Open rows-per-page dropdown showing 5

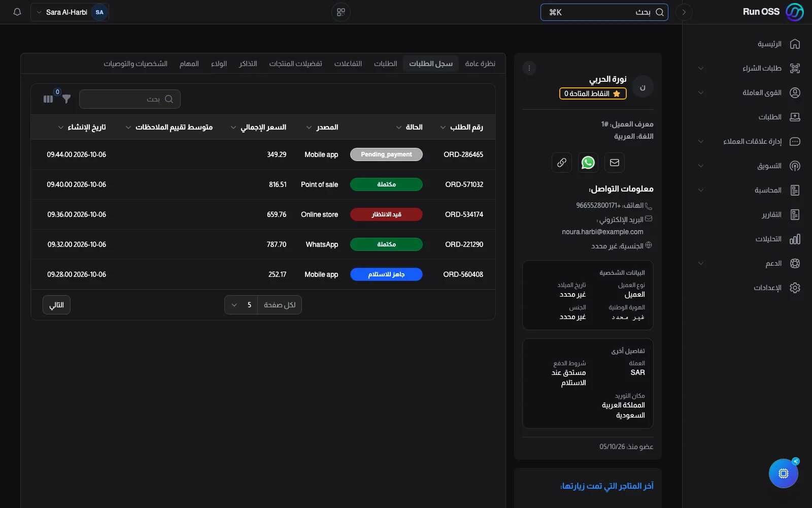click(241, 305)
